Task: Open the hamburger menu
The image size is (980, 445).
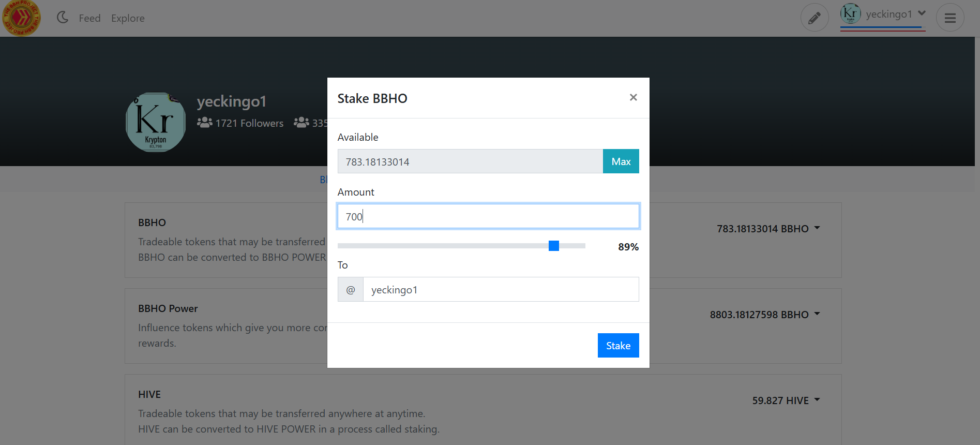Action: pos(950,18)
